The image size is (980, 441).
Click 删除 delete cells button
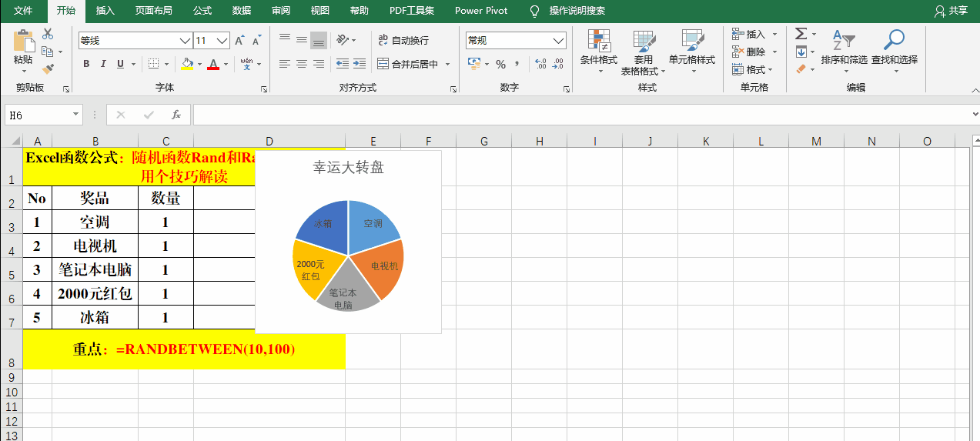749,52
